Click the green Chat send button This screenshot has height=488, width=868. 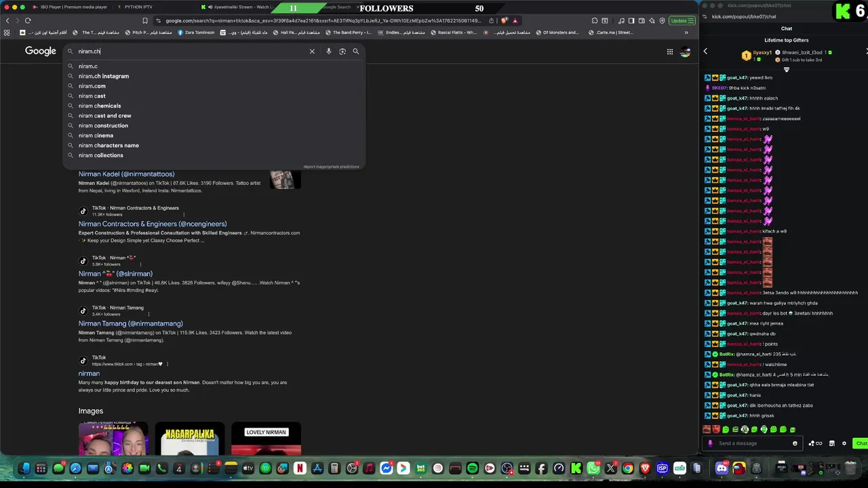861,443
